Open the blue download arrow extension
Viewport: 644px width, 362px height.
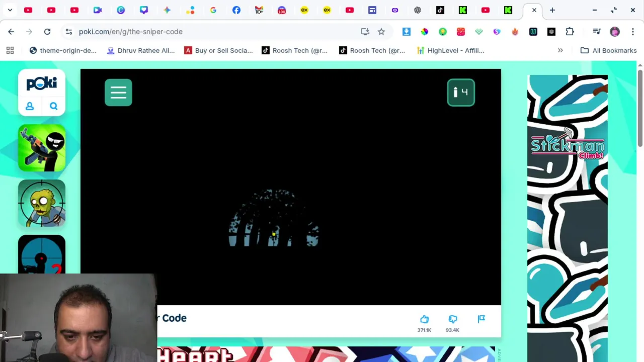pos(407,32)
